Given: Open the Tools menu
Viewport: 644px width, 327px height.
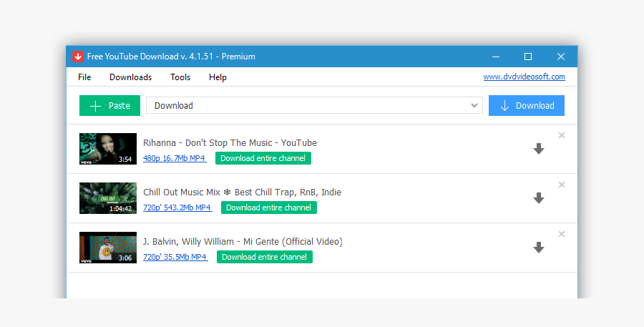Looking at the screenshot, I should coord(180,77).
